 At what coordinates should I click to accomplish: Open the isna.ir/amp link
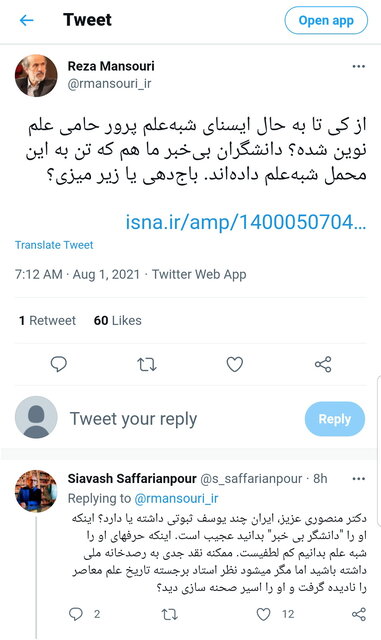[245, 222]
